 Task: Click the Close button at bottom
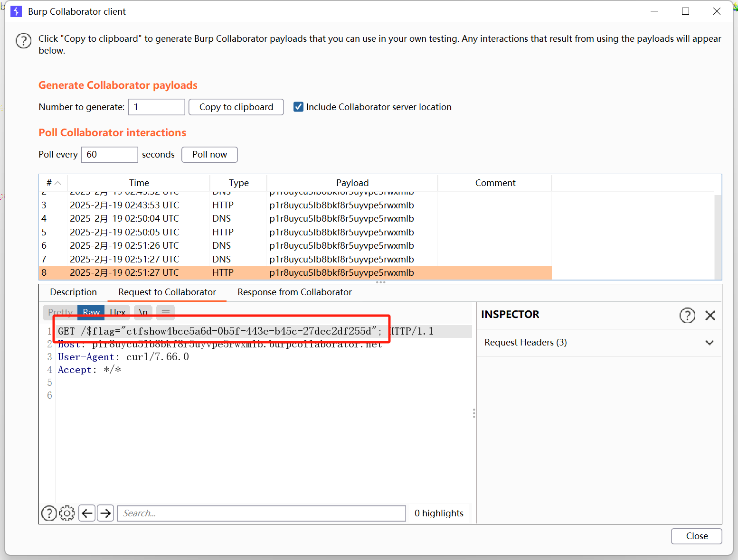(x=697, y=536)
